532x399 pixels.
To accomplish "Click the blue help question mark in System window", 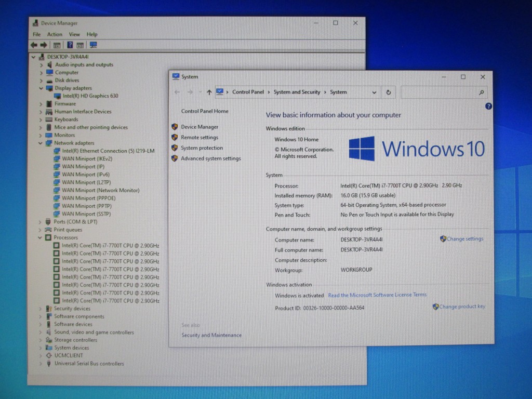I will [488, 106].
